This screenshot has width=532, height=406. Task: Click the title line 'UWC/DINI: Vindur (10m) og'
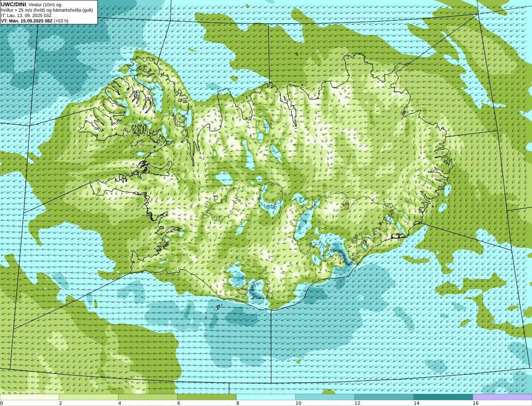pos(31,5)
